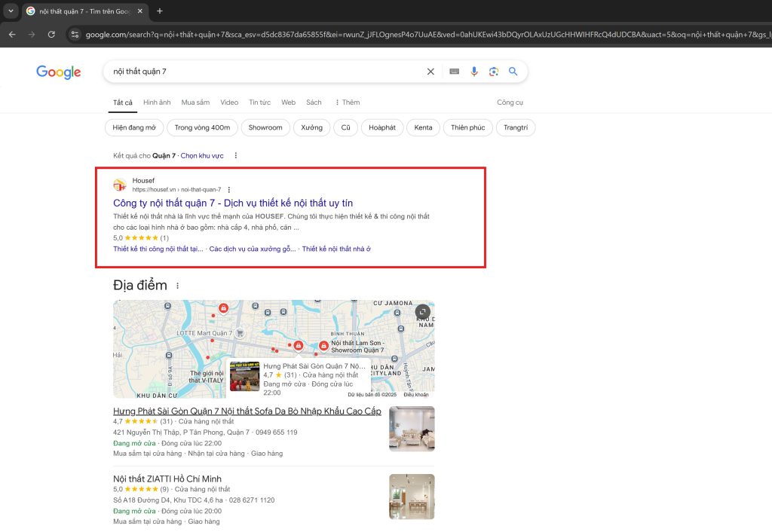Switch to 'Web' results tab
The image size is (772, 532).
pyautogui.click(x=289, y=102)
